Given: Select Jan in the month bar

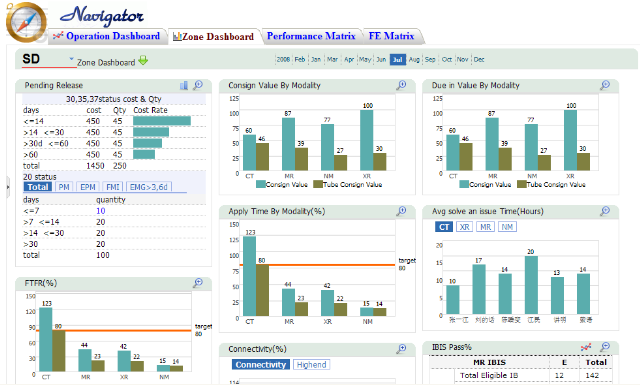Looking at the screenshot, I should (x=316, y=60).
